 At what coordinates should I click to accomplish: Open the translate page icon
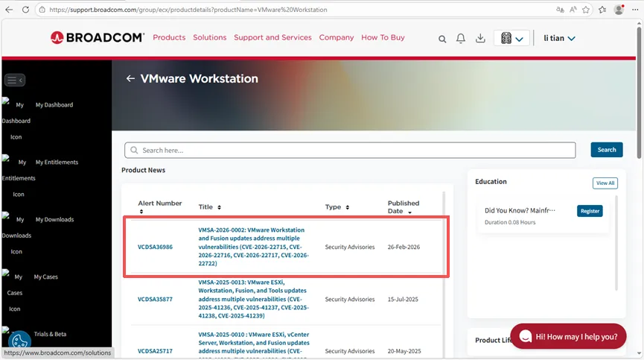[x=560, y=10]
